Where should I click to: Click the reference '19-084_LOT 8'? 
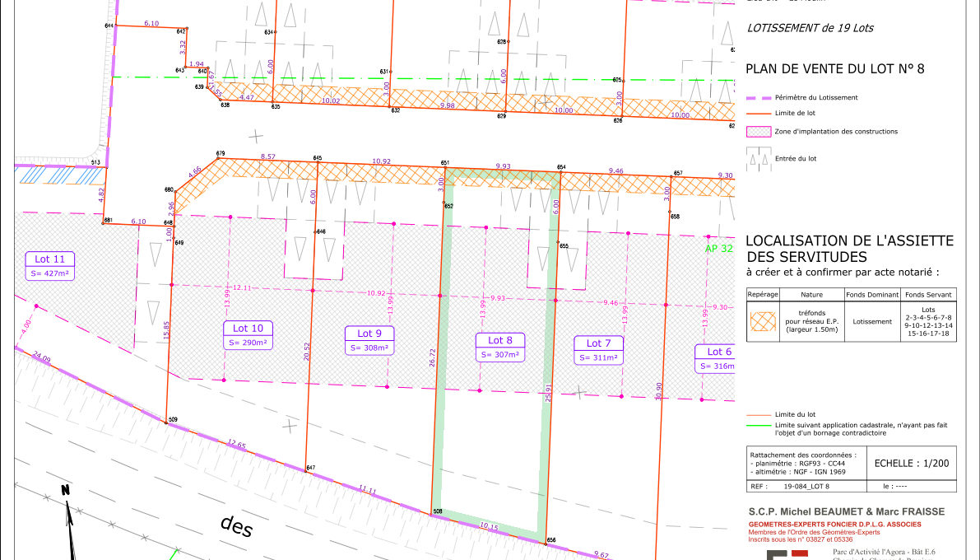tap(806, 486)
